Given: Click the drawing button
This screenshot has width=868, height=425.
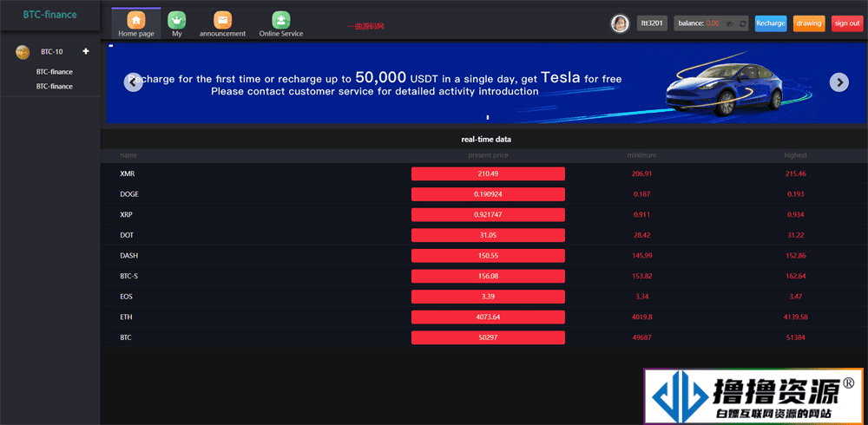Looking at the screenshot, I should [x=809, y=23].
